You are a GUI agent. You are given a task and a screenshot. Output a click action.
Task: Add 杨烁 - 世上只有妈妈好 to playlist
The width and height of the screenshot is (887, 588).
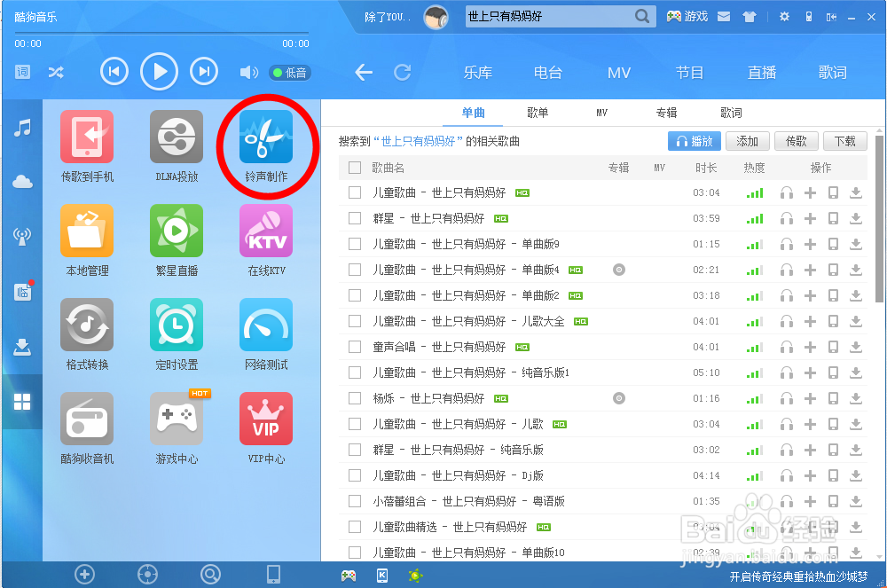(x=810, y=398)
